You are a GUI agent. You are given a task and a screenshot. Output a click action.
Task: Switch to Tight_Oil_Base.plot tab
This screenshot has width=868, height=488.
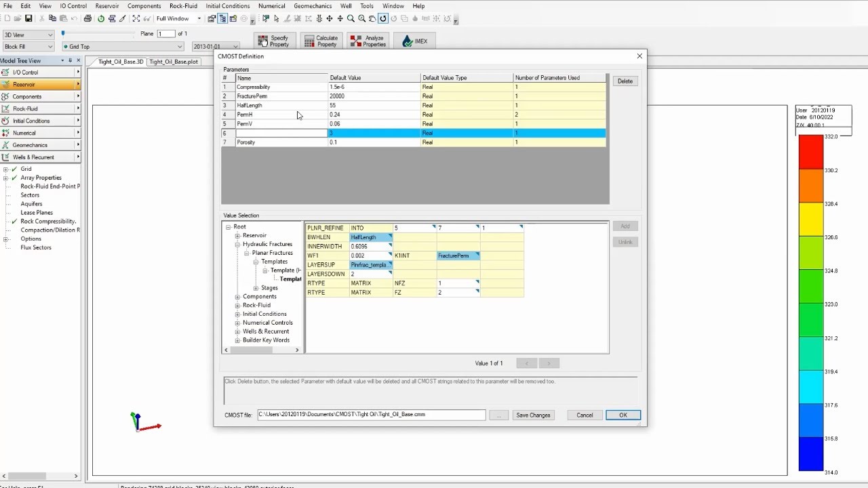(174, 62)
